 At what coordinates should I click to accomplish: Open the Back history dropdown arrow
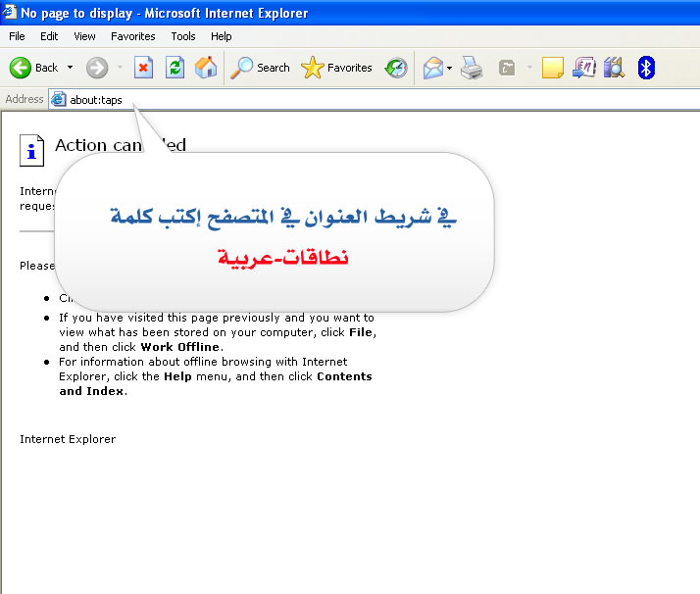point(70,68)
